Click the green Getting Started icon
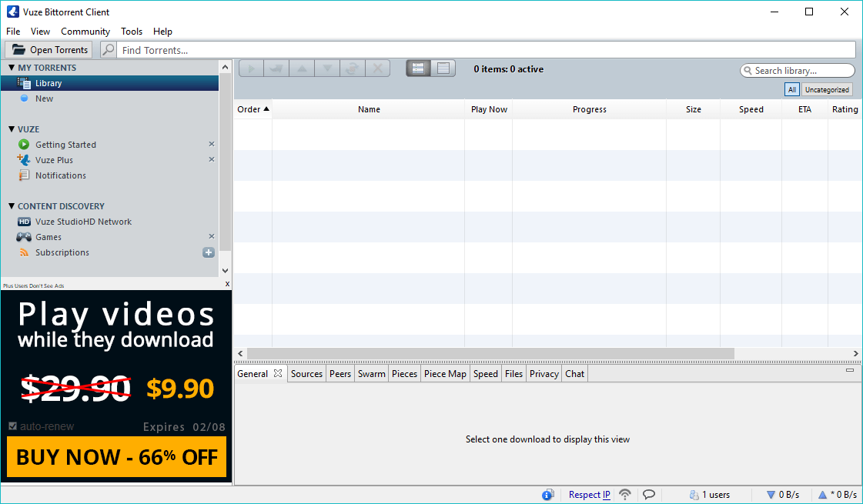Image resolution: width=863 pixels, height=504 pixels. tap(24, 145)
